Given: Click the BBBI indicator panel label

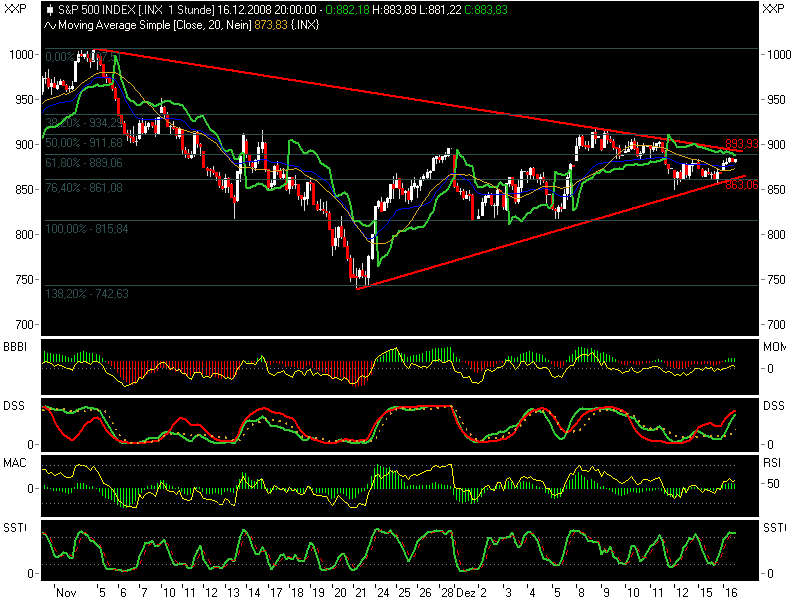Looking at the screenshot, I should 15,347.
